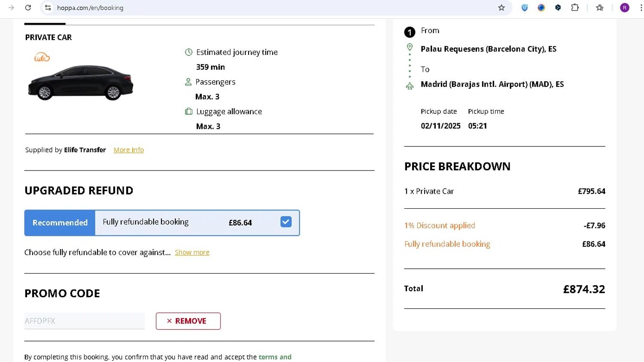Open 'More Info' about Elife Transfer

click(x=128, y=150)
